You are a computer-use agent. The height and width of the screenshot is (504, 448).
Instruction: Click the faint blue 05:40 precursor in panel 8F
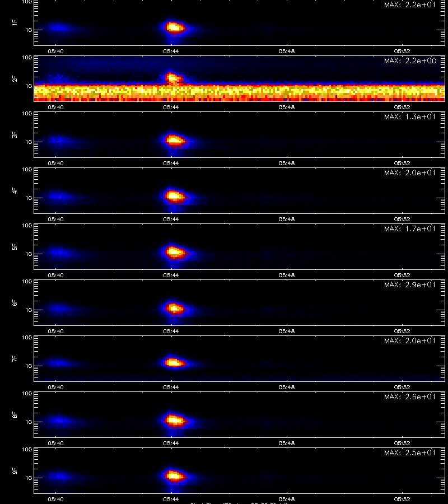click(x=58, y=420)
